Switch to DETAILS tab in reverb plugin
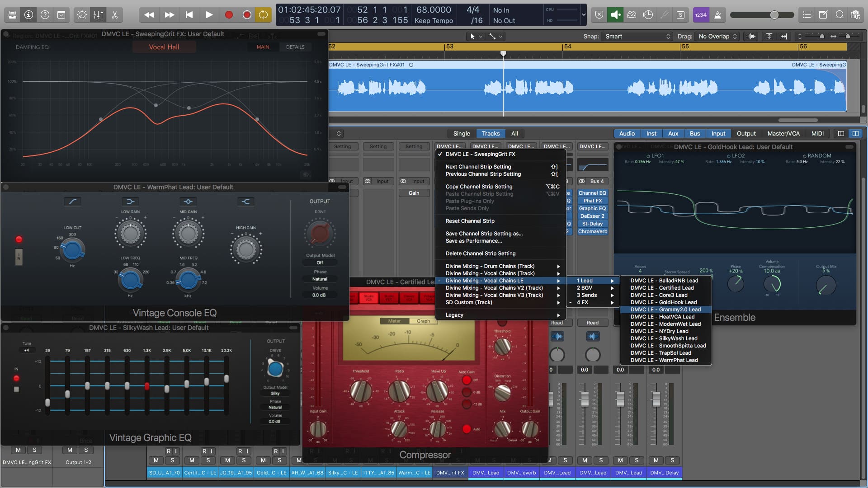 point(295,47)
